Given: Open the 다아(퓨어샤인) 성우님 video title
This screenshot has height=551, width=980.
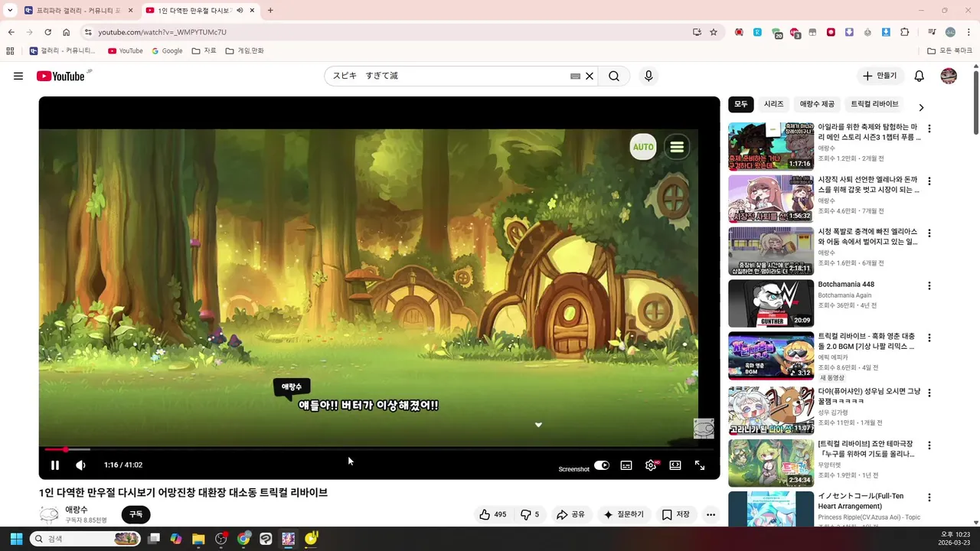Looking at the screenshot, I should [869, 396].
